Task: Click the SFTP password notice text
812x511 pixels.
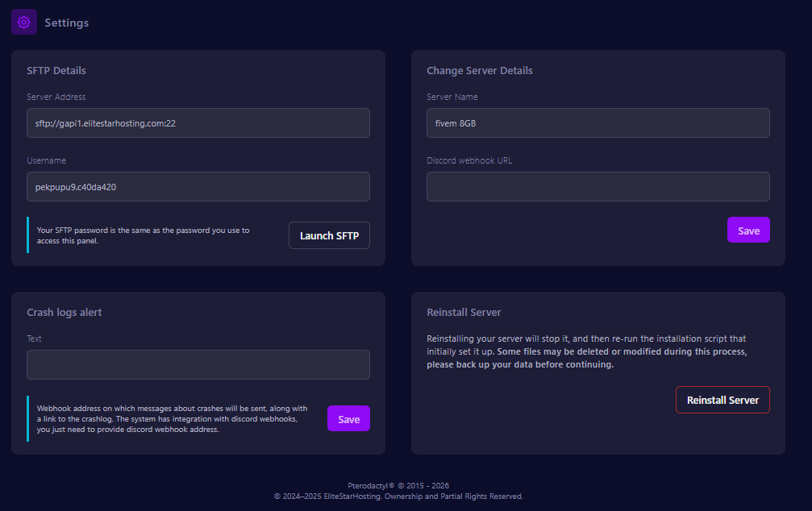Action: point(144,235)
